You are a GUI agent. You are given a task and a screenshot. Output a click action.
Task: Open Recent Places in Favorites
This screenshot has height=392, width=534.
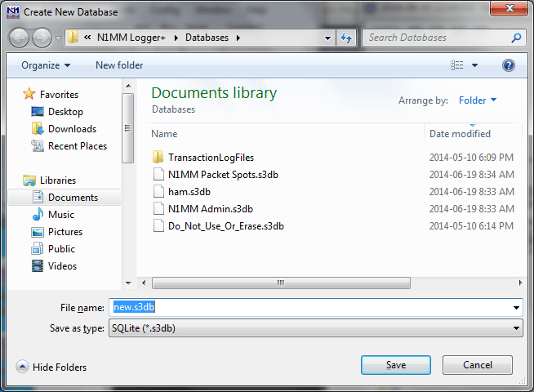pyautogui.click(x=78, y=145)
